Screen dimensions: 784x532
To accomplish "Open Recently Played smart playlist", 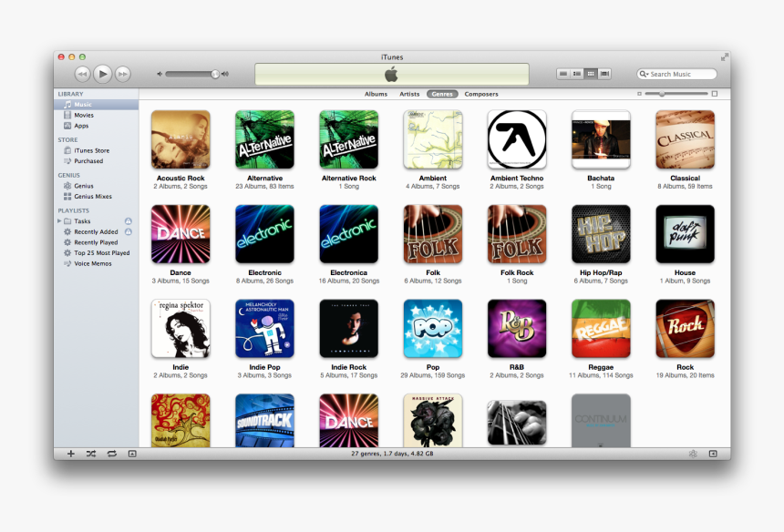I will click(96, 242).
